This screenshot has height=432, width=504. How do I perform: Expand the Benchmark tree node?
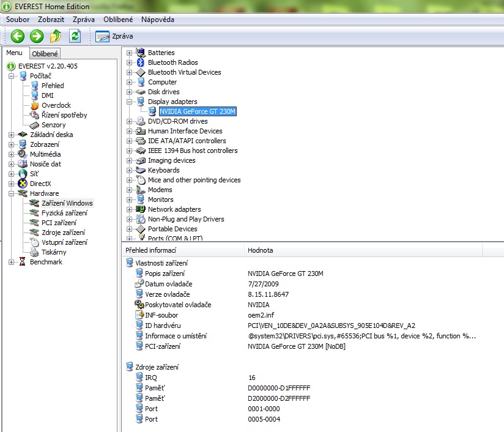click(11, 262)
